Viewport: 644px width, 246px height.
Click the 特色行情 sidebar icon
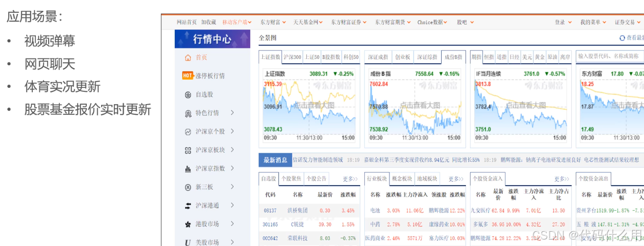pos(188,113)
